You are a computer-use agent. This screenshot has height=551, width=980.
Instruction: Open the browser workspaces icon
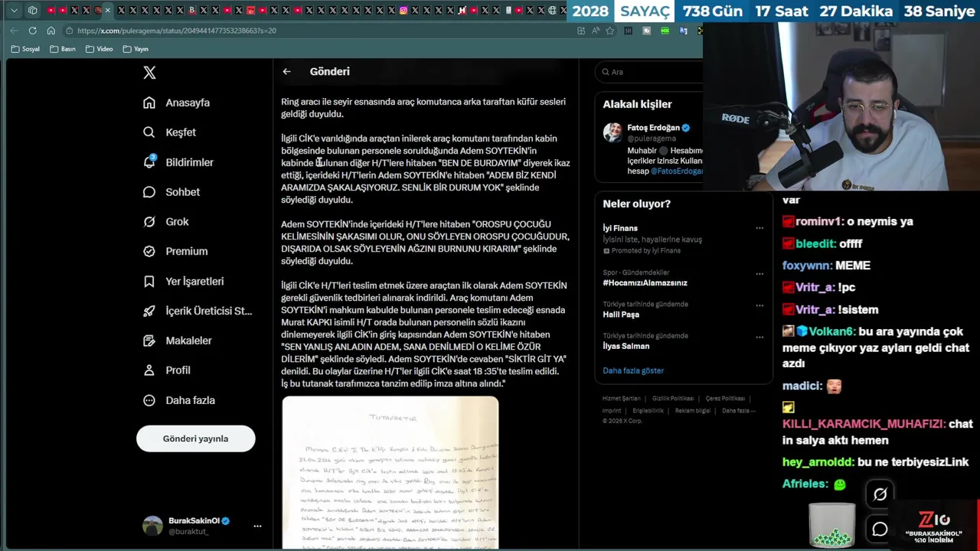[x=32, y=11]
